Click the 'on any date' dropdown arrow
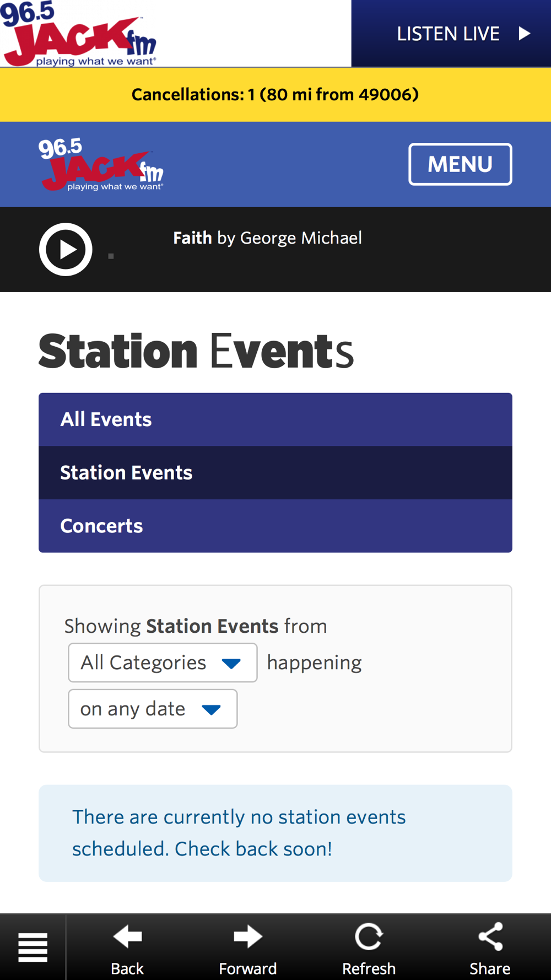The width and height of the screenshot is (551, 980). [x=211, y=710]
